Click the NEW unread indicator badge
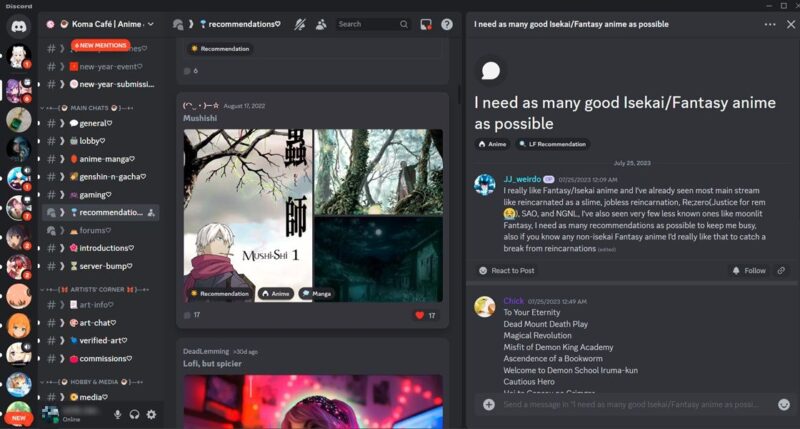This screenshot has width=800, height=429. (19, 418)
